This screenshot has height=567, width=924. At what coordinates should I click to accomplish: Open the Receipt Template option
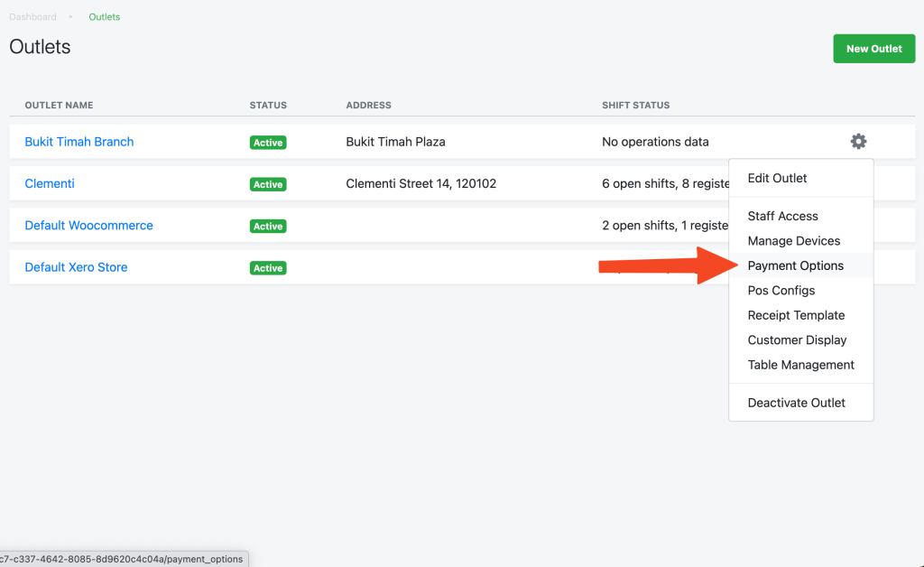[796, 315]
